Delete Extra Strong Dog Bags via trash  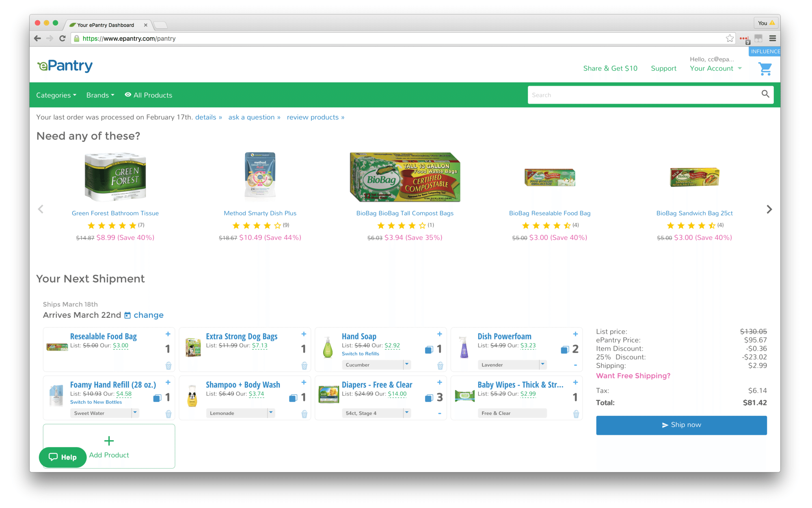click(304, 366)
